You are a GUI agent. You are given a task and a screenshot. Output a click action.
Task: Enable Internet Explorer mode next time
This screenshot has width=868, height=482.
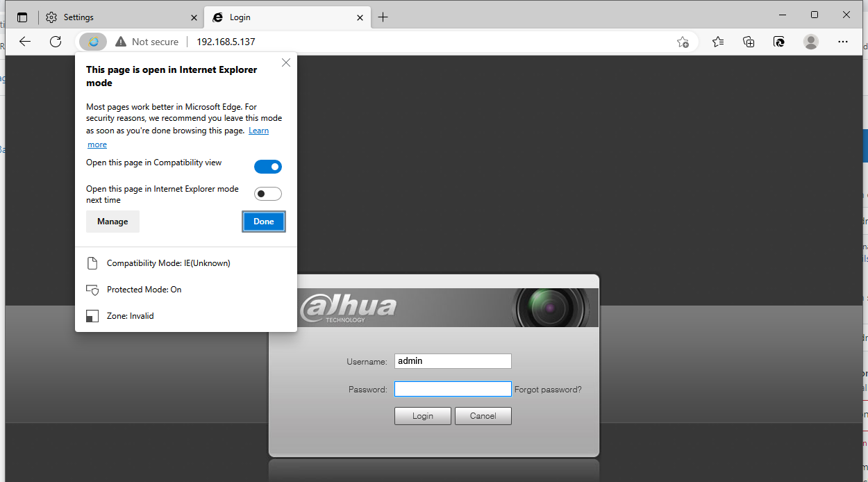click(268, 193)
